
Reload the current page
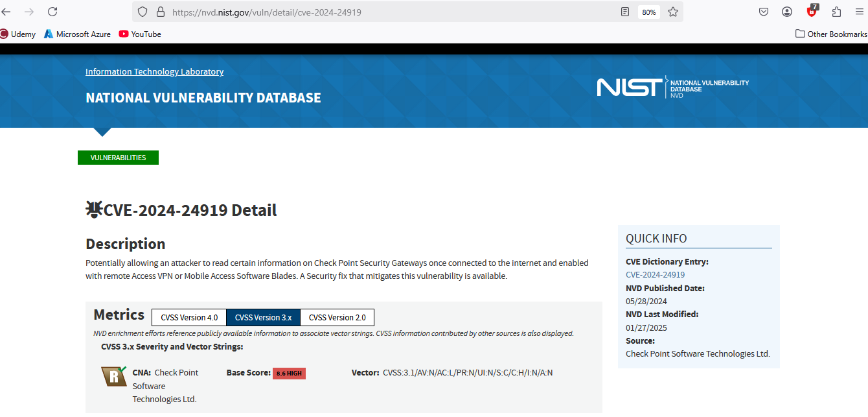pyautogui.click(x=52, y=12)
